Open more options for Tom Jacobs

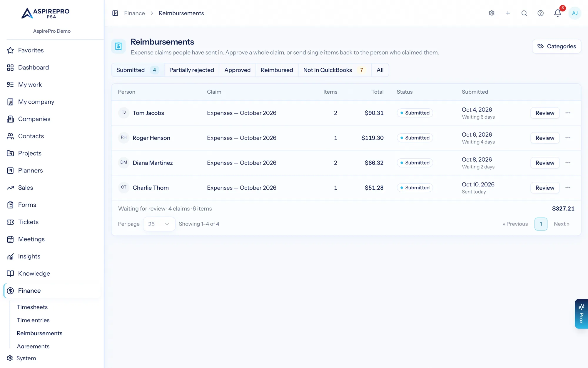coord(568,113)
